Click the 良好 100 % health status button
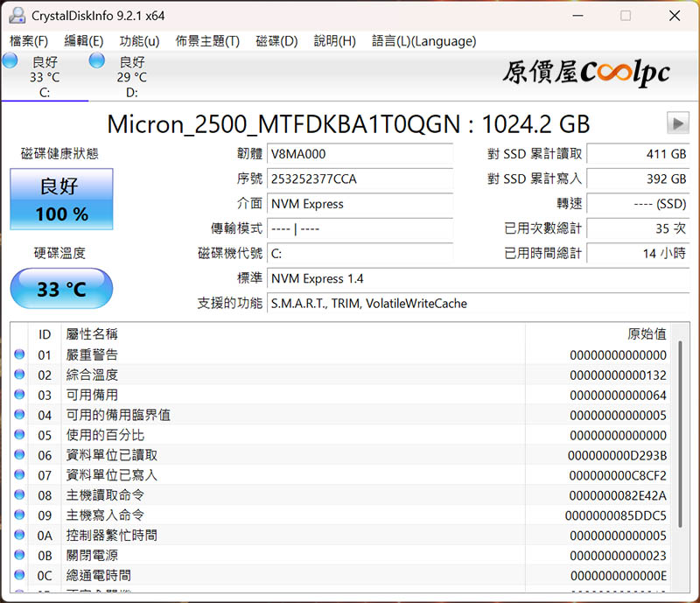The width and height of the screenshot is (700, 603). click(x=61, y=200)
